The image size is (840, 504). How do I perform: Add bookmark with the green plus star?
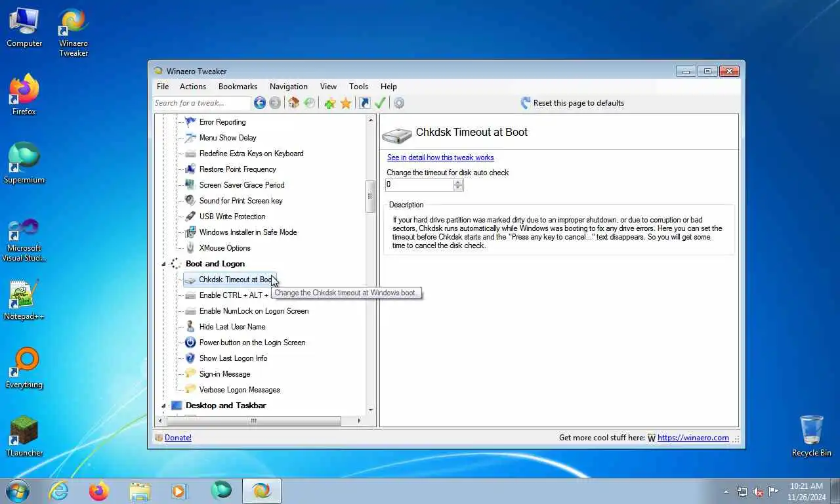pyautogui.click(x=329, y=103)
